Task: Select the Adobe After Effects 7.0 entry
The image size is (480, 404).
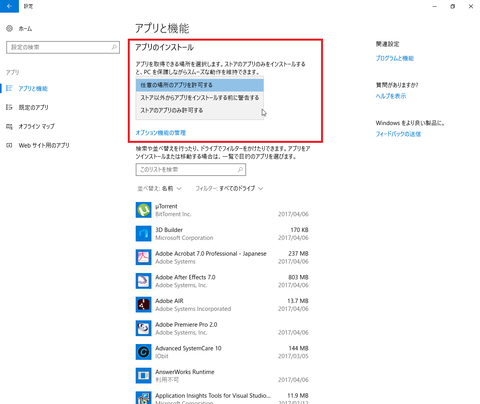Action: [185, 277]
